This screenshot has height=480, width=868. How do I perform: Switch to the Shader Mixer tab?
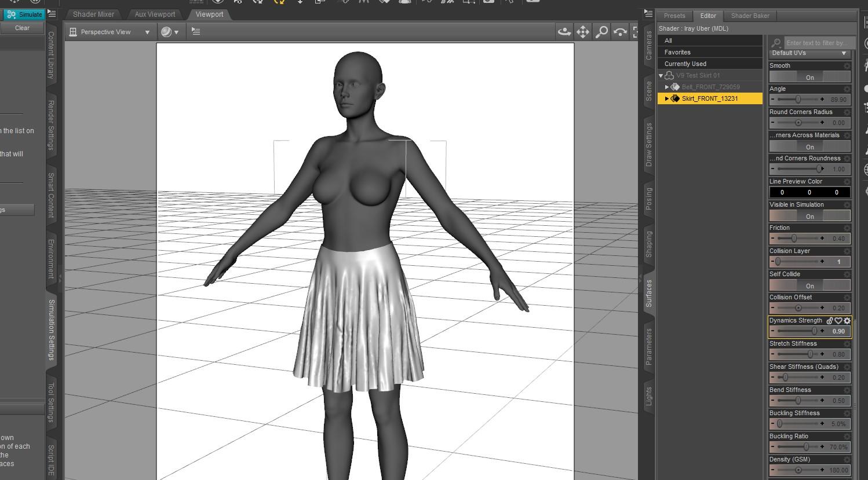pos(93,14)
